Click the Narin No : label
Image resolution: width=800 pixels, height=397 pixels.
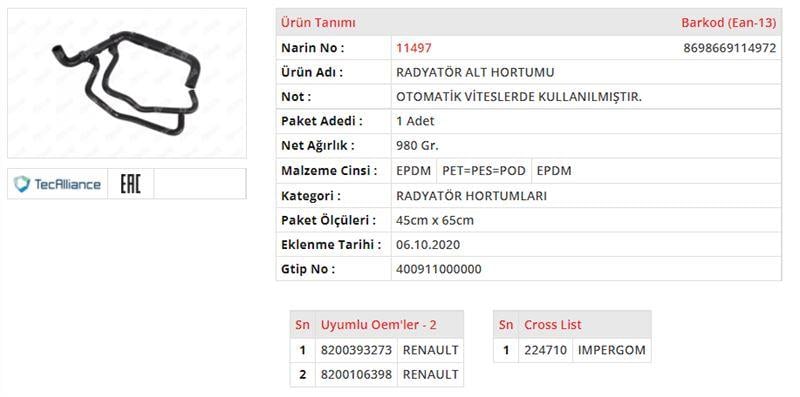(x=313, y=48)
